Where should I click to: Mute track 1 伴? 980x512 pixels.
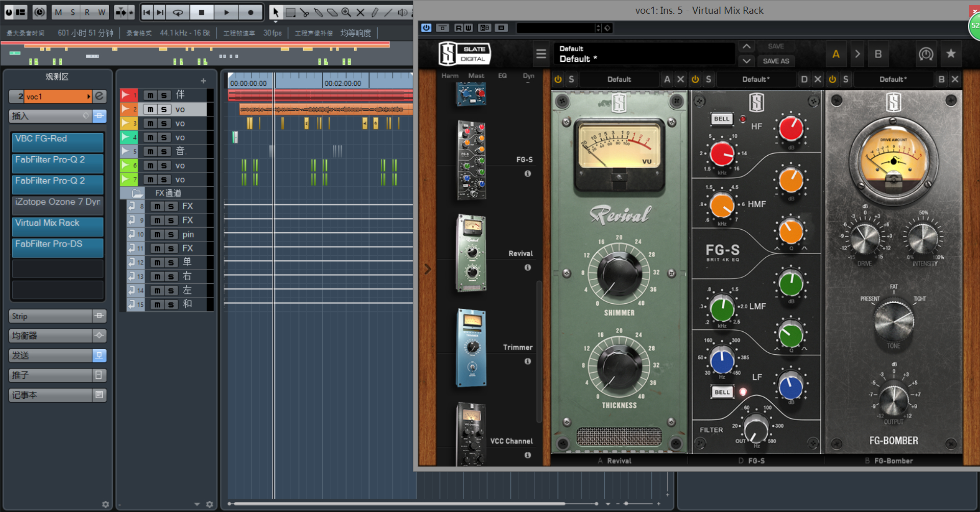click(x=150, y=95)
